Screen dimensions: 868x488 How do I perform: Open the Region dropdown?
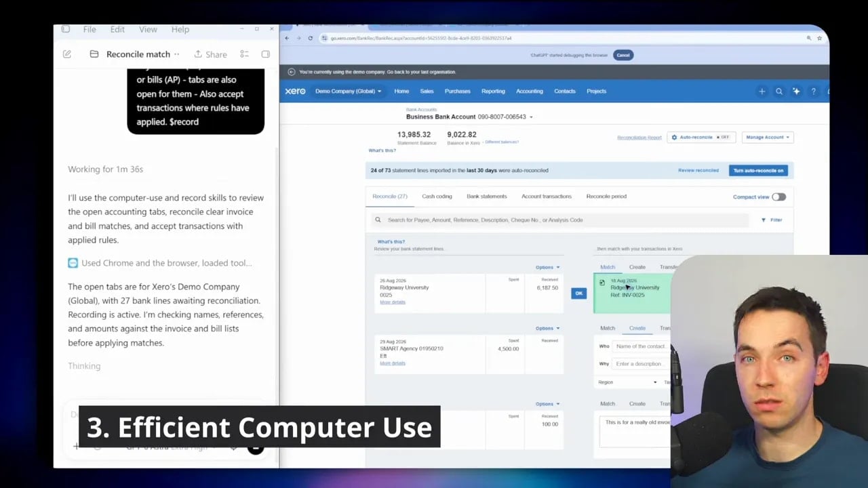coord(627,382)
